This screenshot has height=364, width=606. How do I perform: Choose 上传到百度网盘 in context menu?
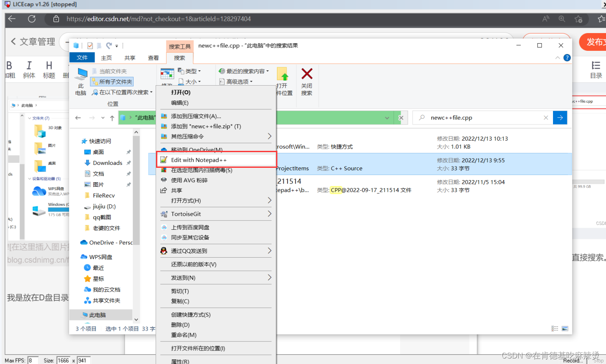click(216, 228)
